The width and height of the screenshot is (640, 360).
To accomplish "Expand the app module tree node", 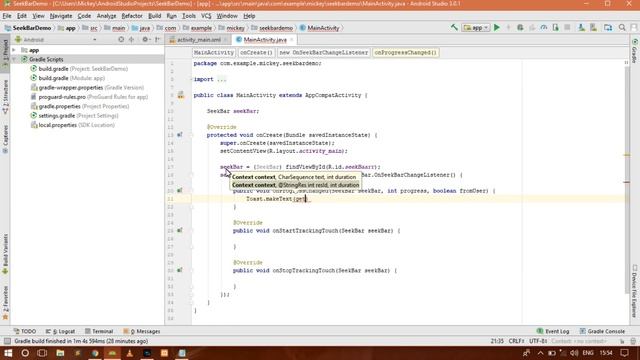I will pyautogui.click(x=14, y=50).
